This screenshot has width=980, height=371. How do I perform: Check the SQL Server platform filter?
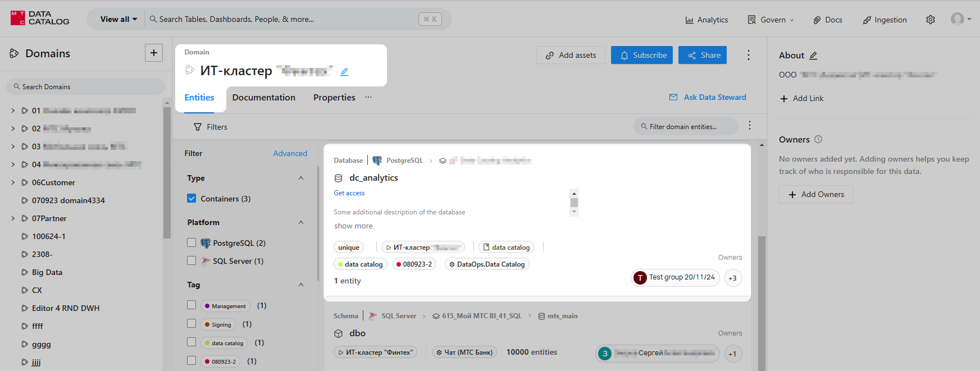pyautogui.click(x=192, y=260)
